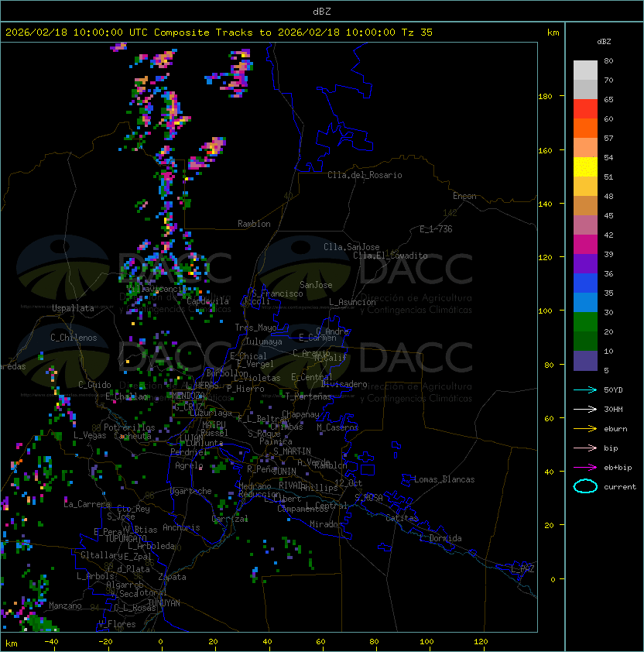Click the Manzano place label
644x652 pixels.
[x=65, y=606]
